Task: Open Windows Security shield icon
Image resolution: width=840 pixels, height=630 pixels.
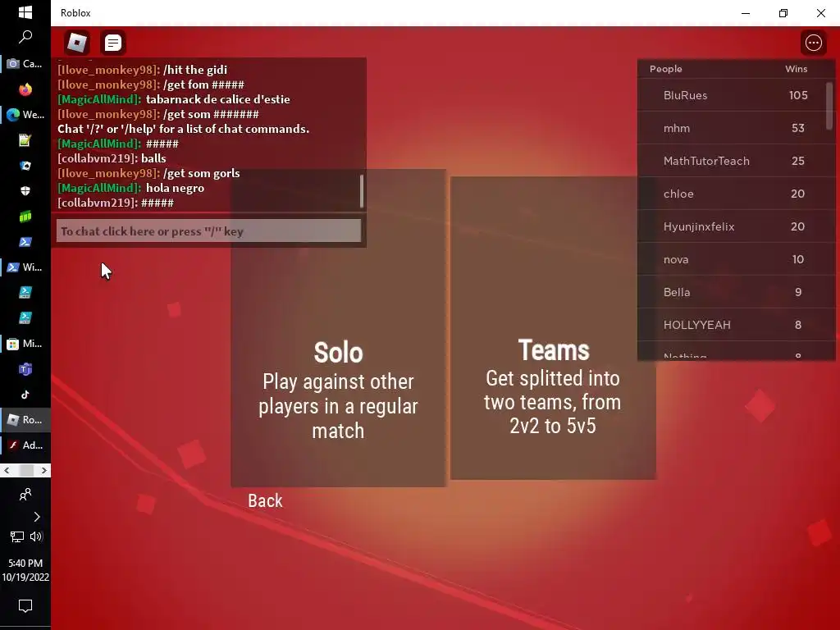Action: [25, 190]
